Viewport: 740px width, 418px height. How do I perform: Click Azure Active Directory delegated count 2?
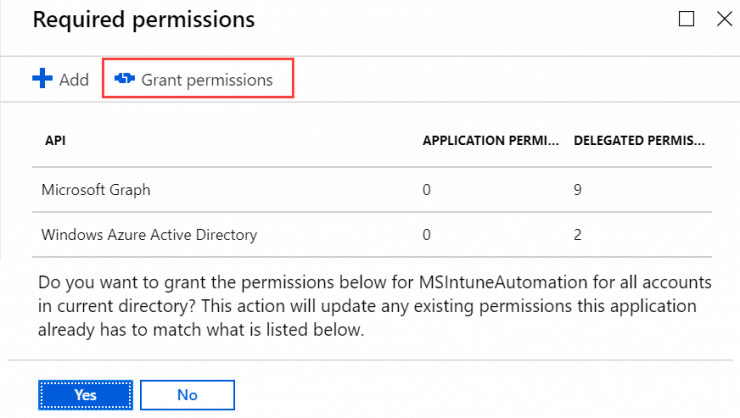coord(578,235)
